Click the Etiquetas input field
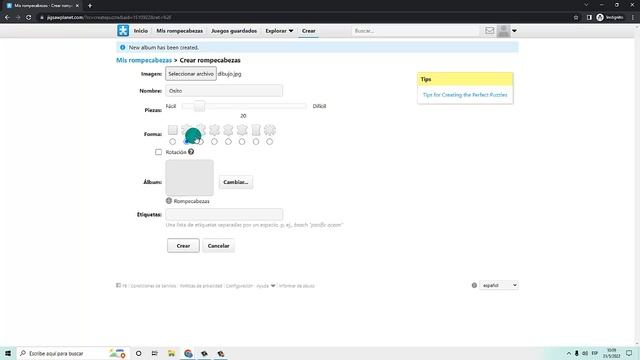Image resolution: width=640 pixels, height=360 pixels. [224, 214]
